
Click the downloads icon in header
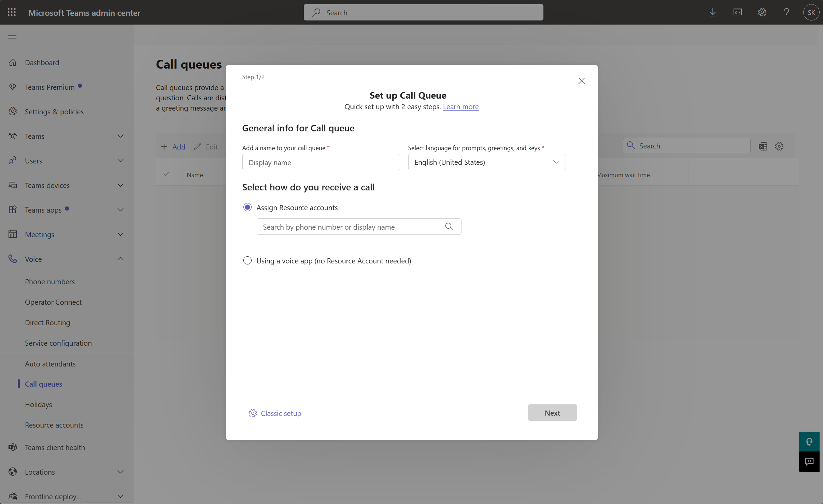[713, 13]
